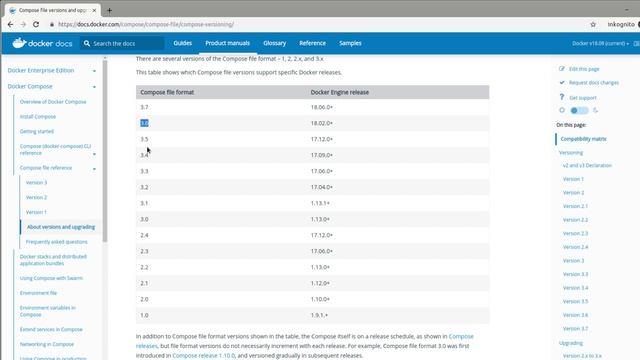Open Docker stacks and distributed application bundles

[53, 260]
